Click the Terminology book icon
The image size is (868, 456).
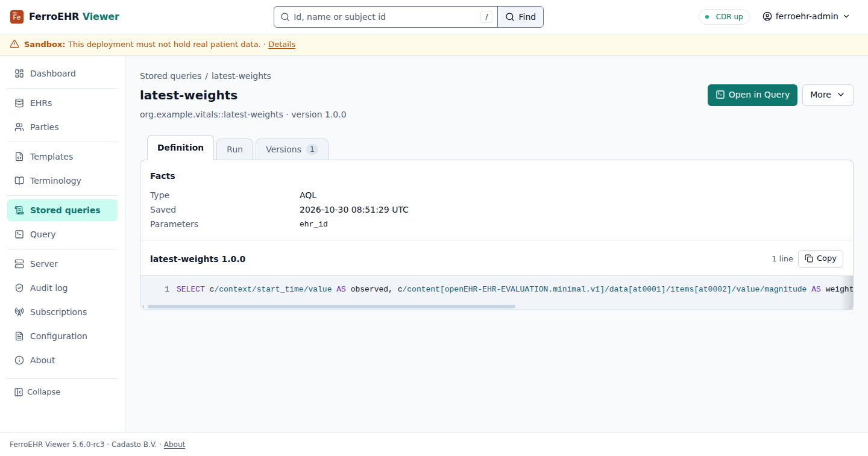coord(19,181)
